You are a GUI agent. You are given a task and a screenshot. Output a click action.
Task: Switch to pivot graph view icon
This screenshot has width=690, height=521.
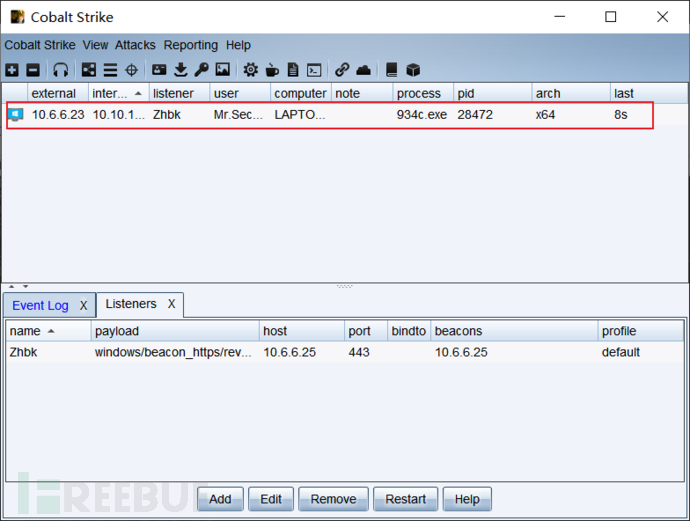pyautogui.click(x=89, y=70)
